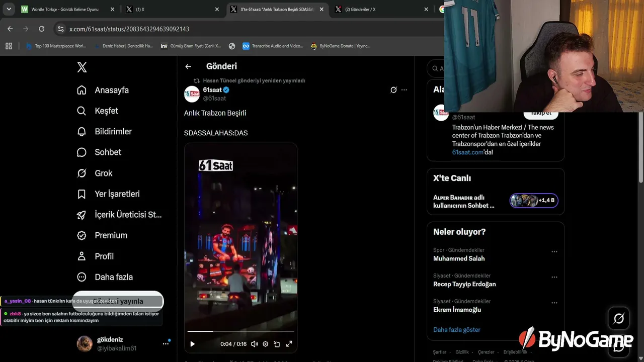
Task: Close the (2) Gönderiler / X tab
Action: pyautogui.click(x=426, y=9)
